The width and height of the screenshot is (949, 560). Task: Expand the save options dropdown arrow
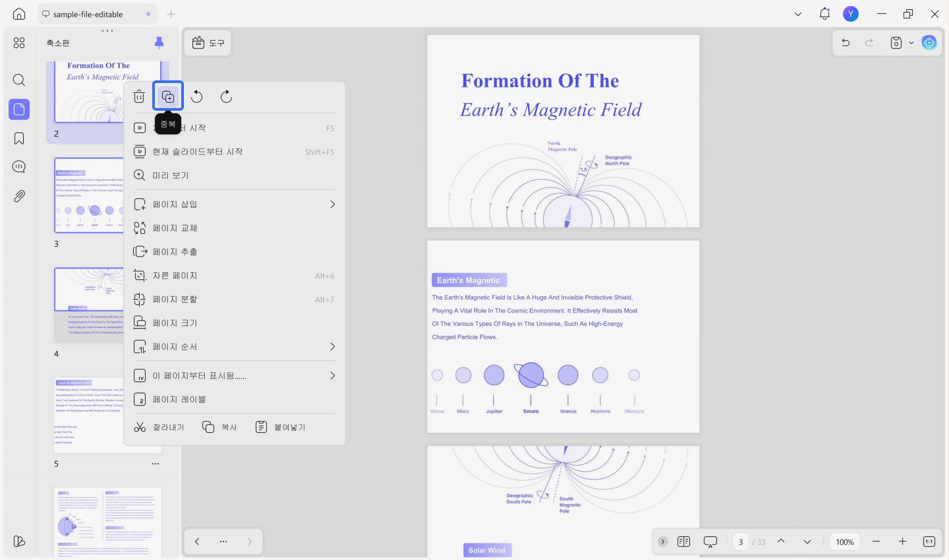point(911,43)
